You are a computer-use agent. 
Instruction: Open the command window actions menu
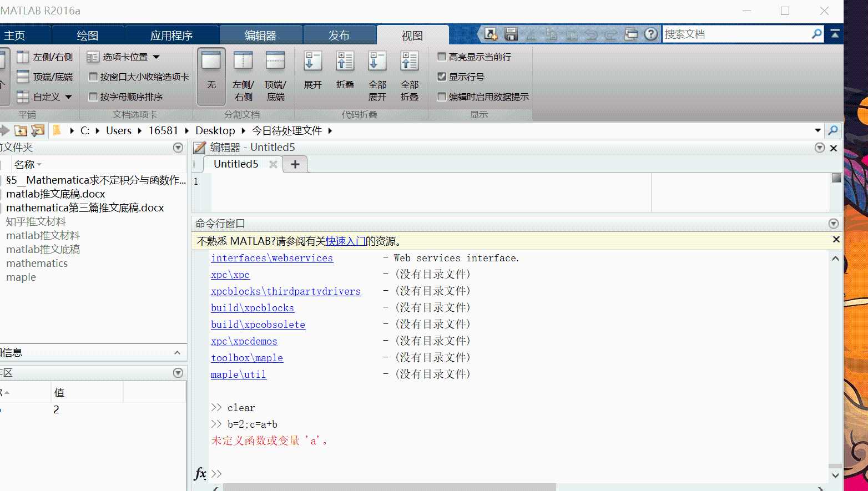pos(834,224)
